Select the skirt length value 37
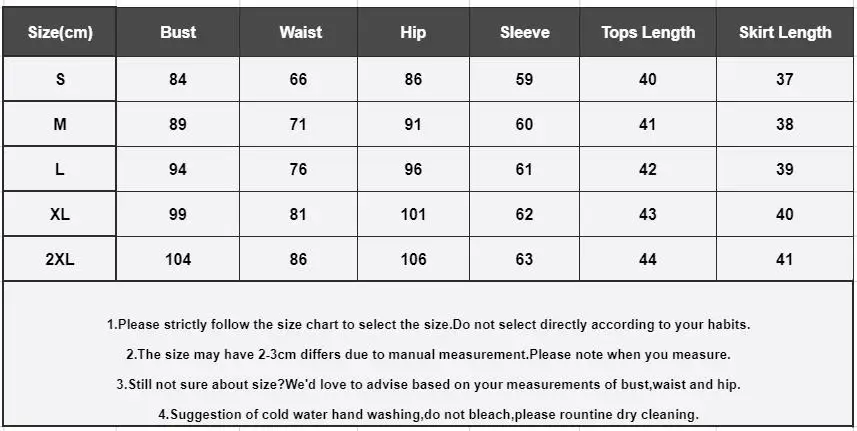857x431 pixels. click(x=785, y=79)
